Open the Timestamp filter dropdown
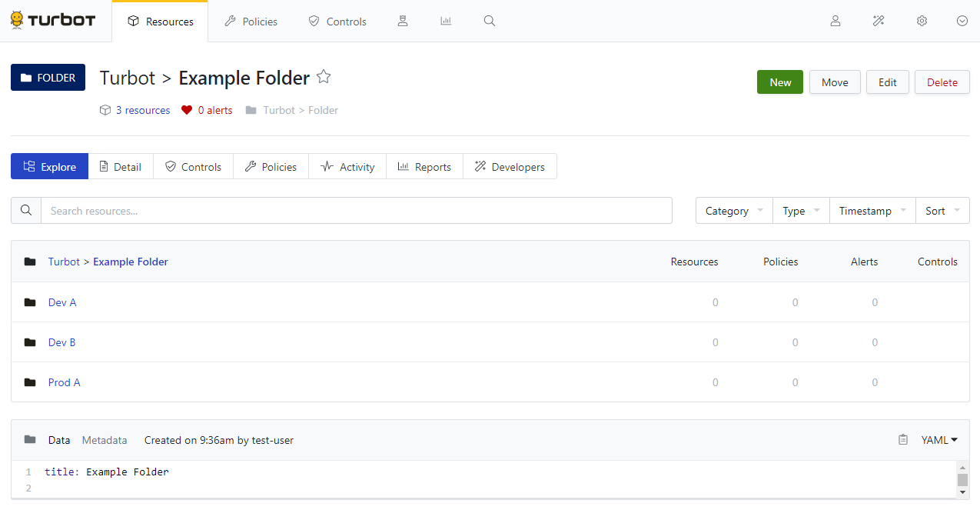Image resolution: width=980 pixels, height=510 pixels. [x=872, y=211]
